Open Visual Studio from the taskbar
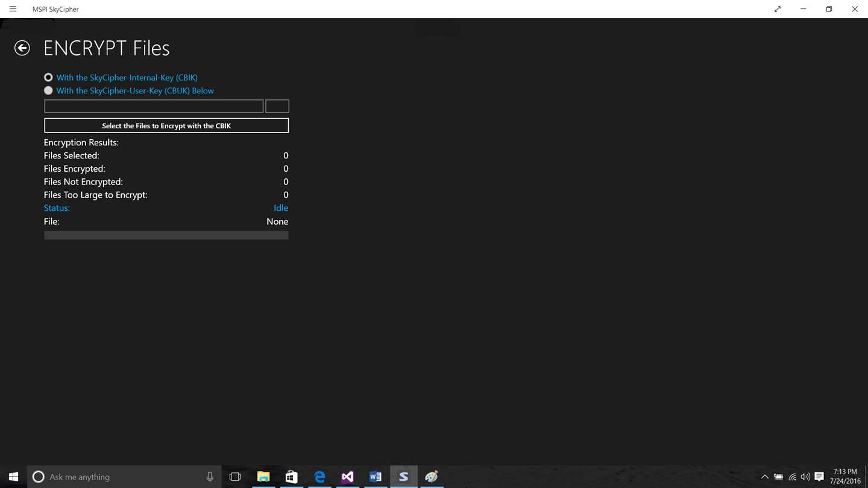This screenshot has height=488, width=868. [348, 477]
